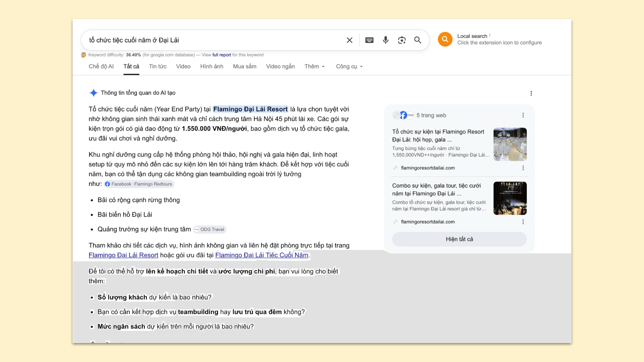Open the 'Facebook · Flamingo Redtours' source chip
Viewport: 644px width, 362px height.
click(x=139, y=184)
